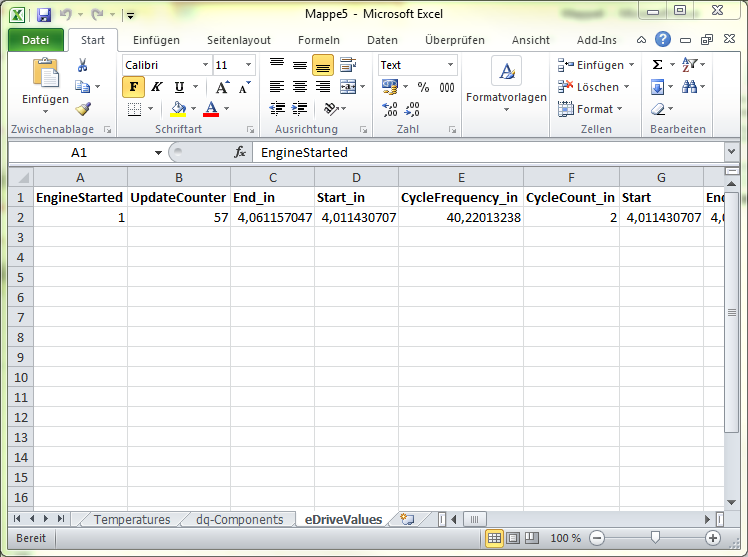This screenshot has width=748, height=557.
Task: Switch to the Einfügen ribbon tab
Action: (x=156, y=40)
